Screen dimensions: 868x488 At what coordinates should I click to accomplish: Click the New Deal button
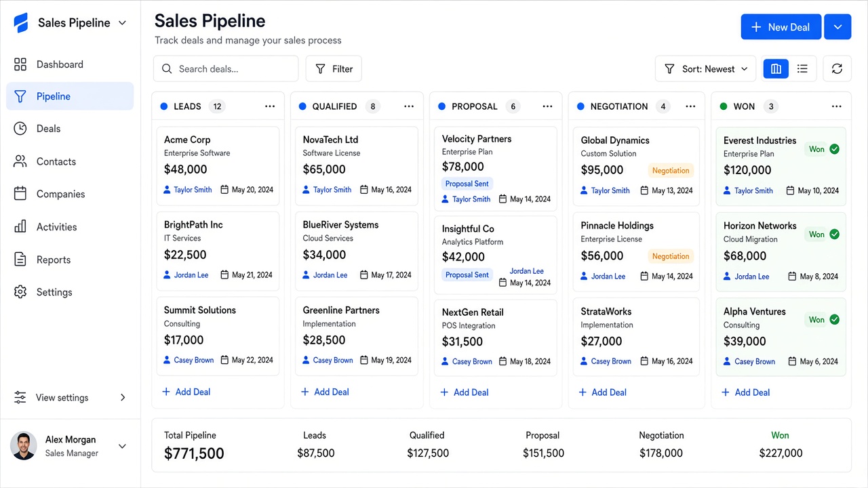pyautogui.click(x=781, y=27)
